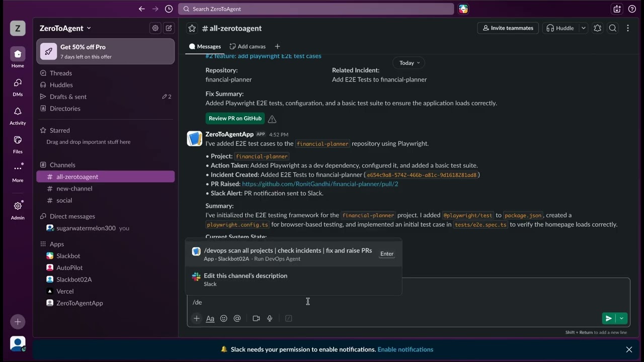Screen dimensions: 644x362
Task: Open the Slackbot app
Action: [106, 256]
